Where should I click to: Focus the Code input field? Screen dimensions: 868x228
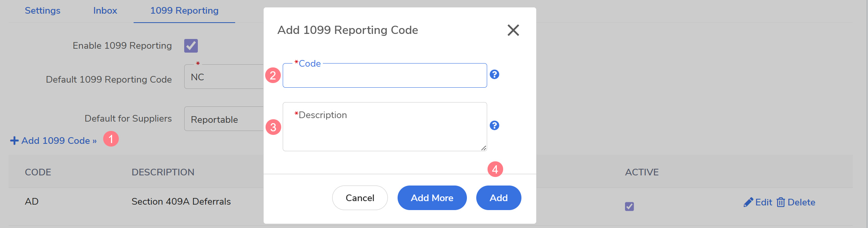(384, 76)
